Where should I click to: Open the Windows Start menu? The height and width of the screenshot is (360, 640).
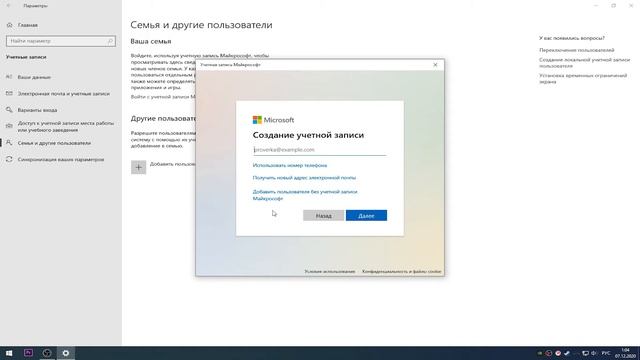click(9, 353)
